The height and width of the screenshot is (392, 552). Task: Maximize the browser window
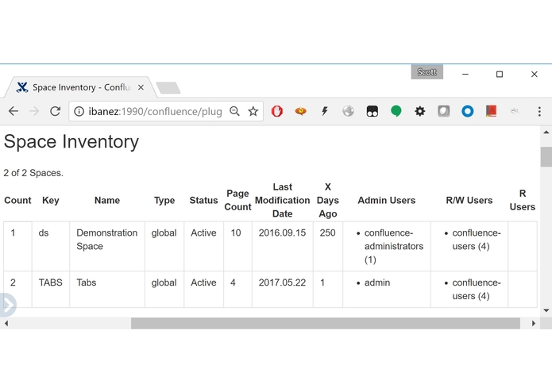point(500,74)
